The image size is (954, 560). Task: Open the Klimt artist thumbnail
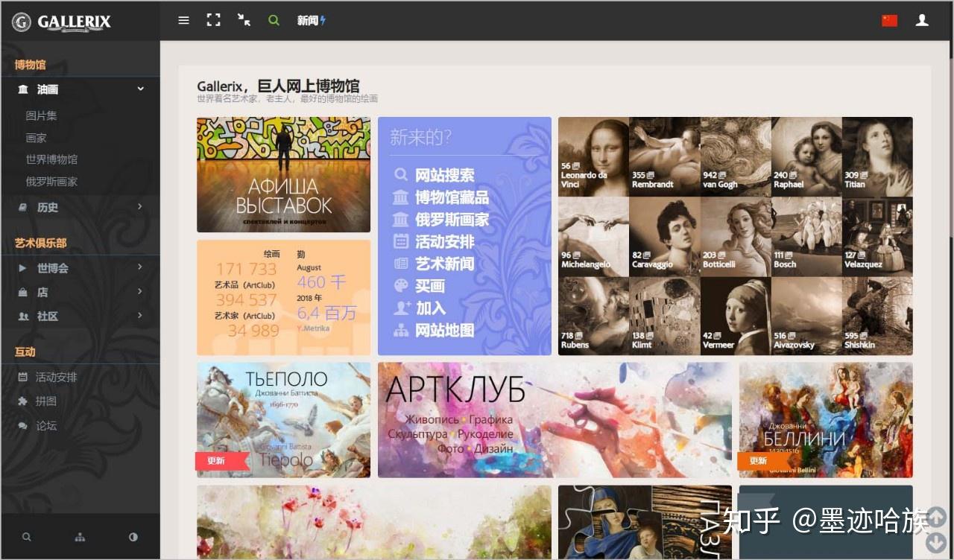coord(664,316)
